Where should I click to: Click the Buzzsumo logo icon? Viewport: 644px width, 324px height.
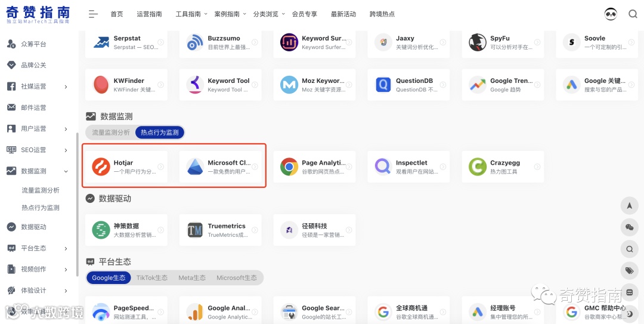195,42
